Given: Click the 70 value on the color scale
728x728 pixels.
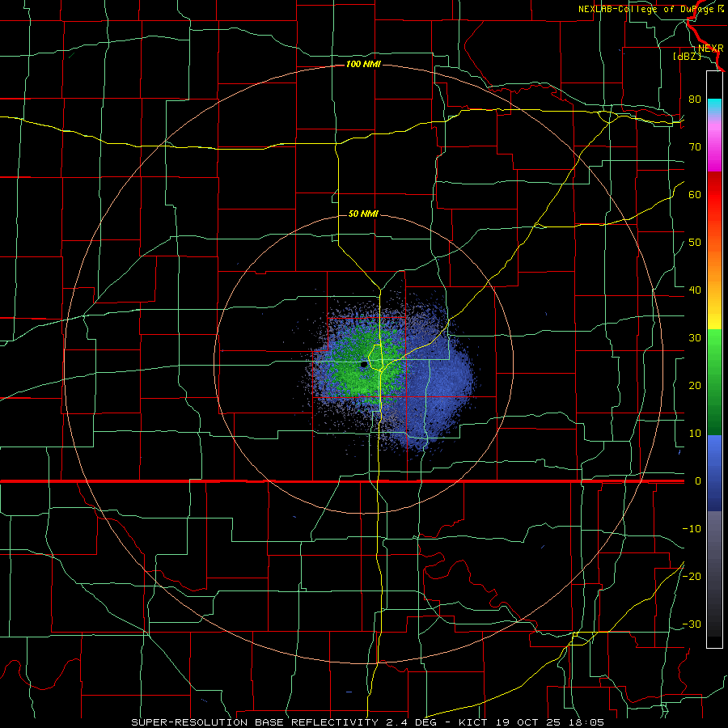Looking at the screenshot, I should pos(695,146).
